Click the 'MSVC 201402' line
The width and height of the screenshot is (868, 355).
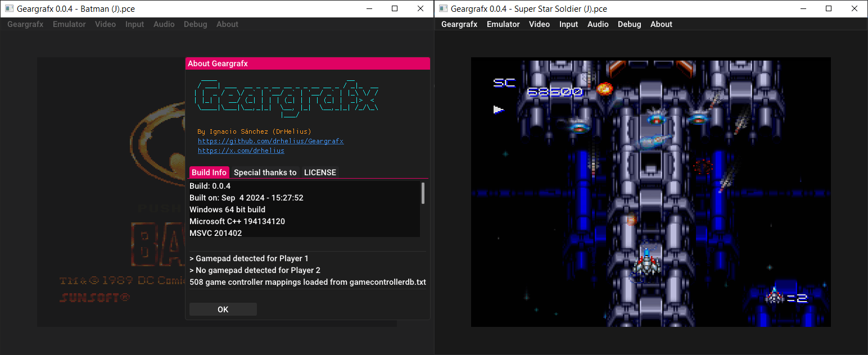tap(216, 233)
